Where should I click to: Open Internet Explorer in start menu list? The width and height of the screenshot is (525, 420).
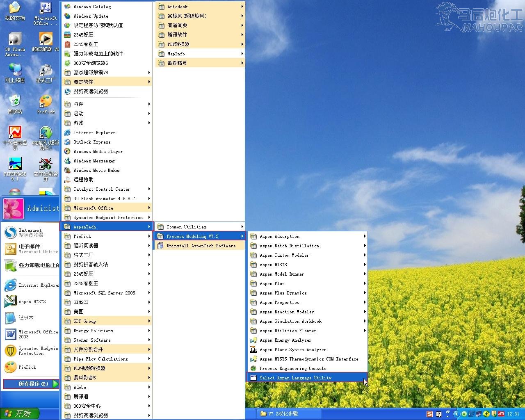coord(30,285)
